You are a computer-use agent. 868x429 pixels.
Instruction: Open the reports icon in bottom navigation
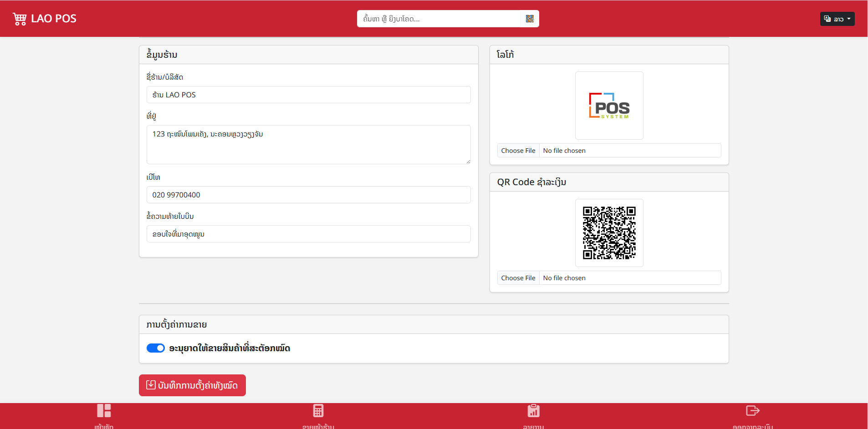pyautogui.click(x=533, y=411)
